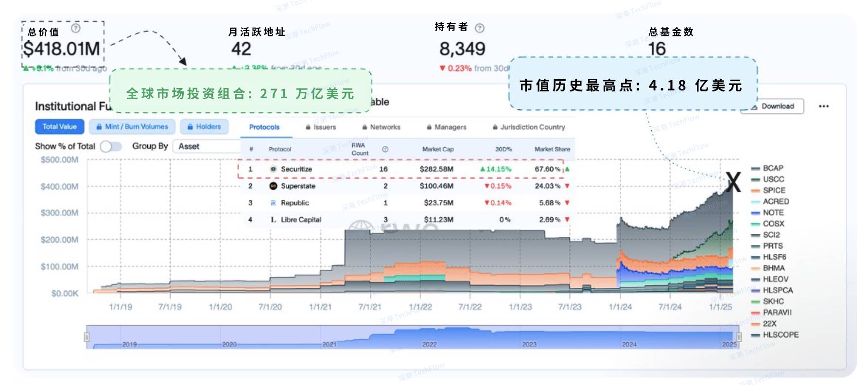Click the Superstate protocol logo

[x=273, y=186]
